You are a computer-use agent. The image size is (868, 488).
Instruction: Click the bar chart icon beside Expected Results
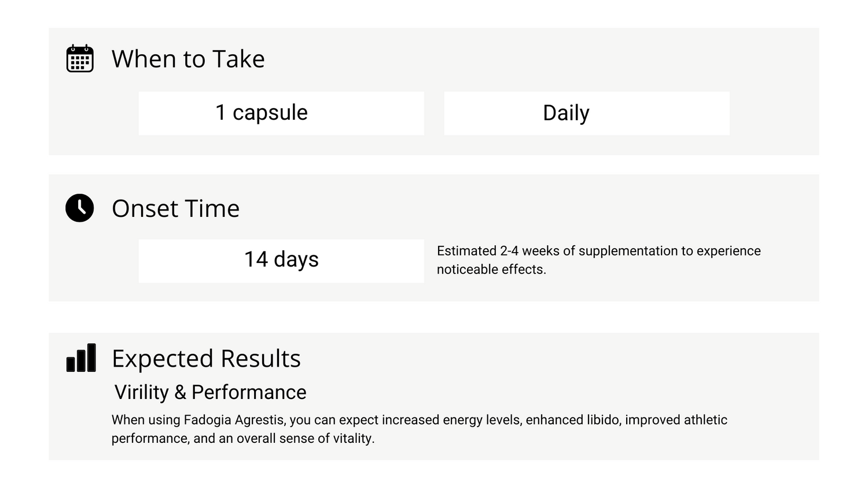point(81,357)
